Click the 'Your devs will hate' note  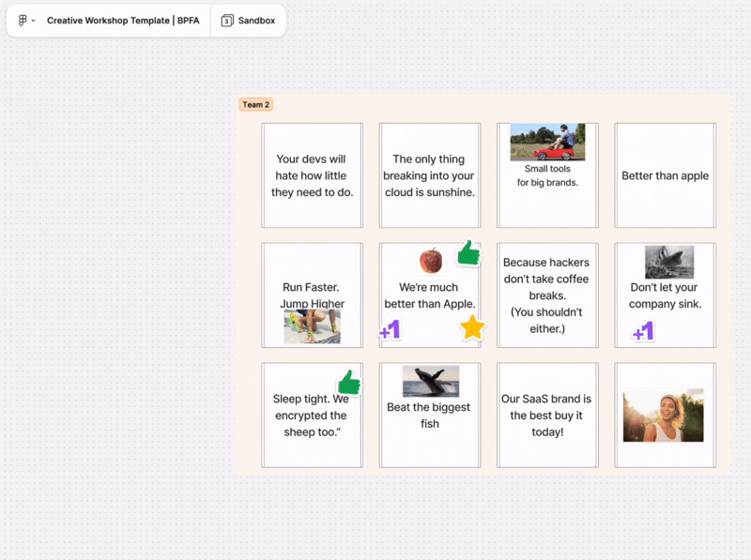313,175
